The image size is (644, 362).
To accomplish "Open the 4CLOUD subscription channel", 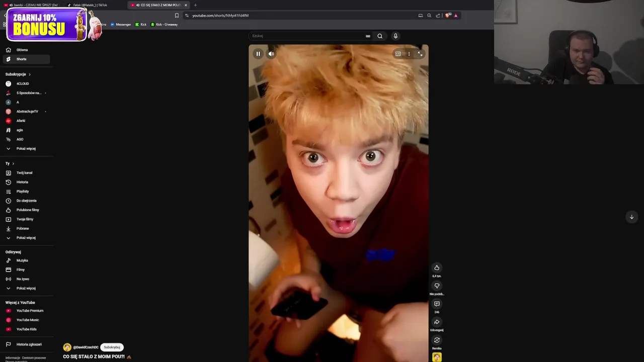I will tap(26, 83).
